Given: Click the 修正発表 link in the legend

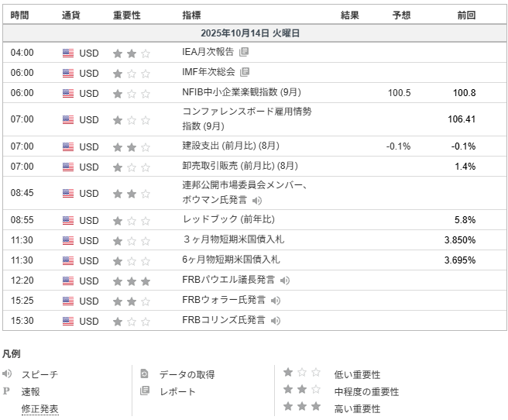Looking at the screenshot, I should click(39, 408).
